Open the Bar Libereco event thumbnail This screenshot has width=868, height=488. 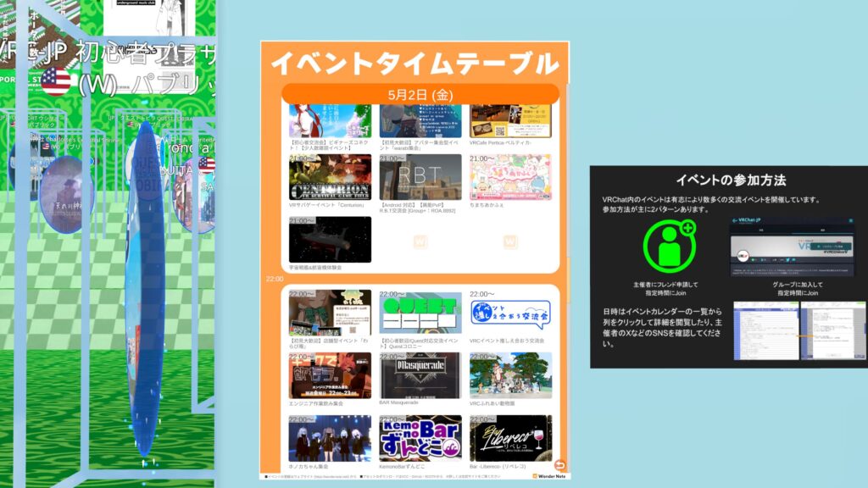(x=510, y=439)
